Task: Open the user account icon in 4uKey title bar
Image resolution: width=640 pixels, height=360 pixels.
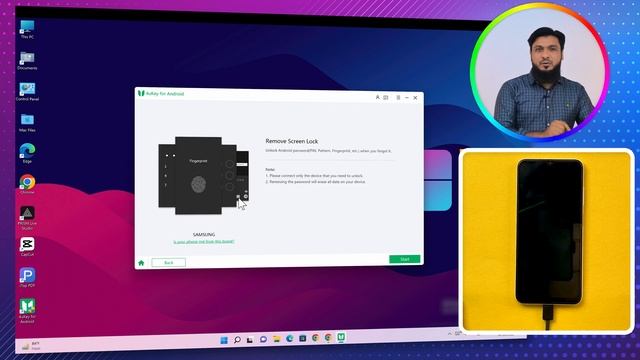Action: pyautogui.click(x=378, y=97)
